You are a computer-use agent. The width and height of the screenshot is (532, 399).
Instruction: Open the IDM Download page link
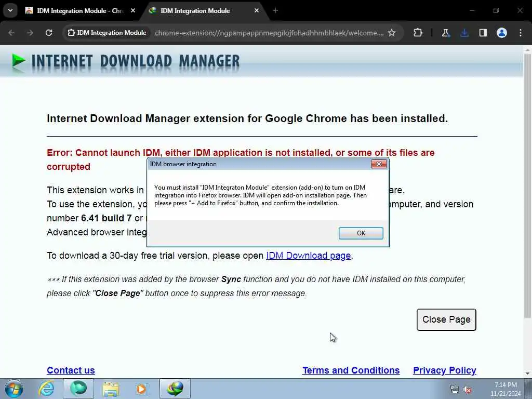[308, 256]
